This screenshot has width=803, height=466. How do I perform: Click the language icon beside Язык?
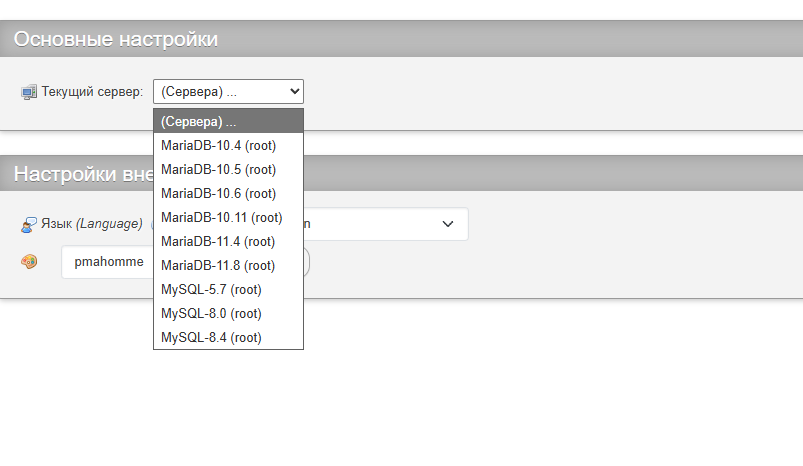pyautogui.click(x=29, y=224)
